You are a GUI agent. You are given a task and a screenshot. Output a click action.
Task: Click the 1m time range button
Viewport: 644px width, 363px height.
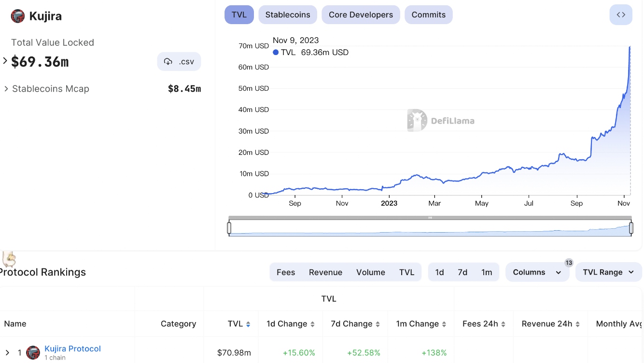487,272
